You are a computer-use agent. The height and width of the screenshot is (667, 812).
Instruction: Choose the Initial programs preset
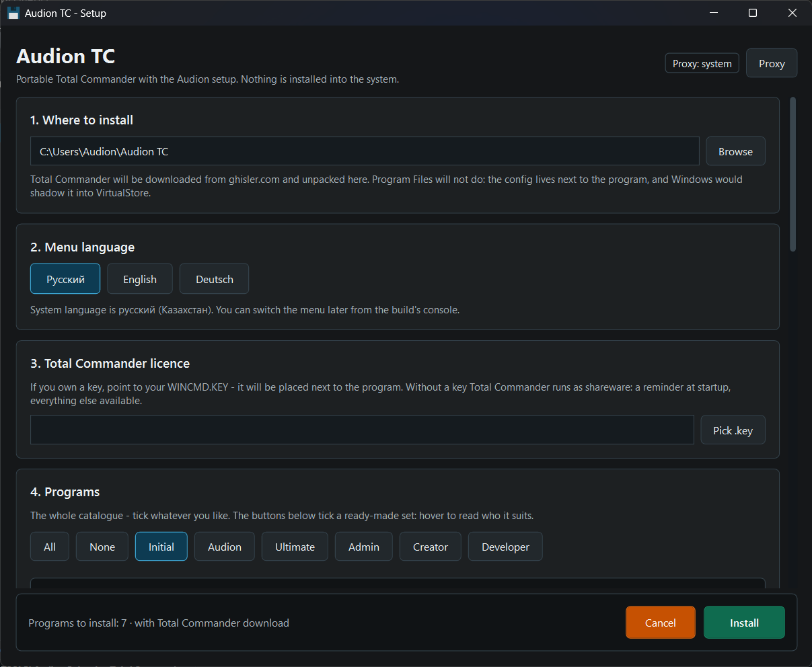point(161,547)
